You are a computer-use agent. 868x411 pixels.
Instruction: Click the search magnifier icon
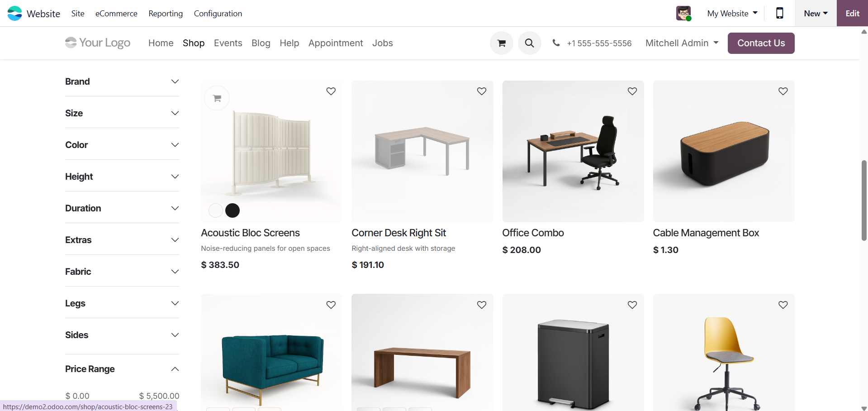pyautogui.click(x=530, y=43)
